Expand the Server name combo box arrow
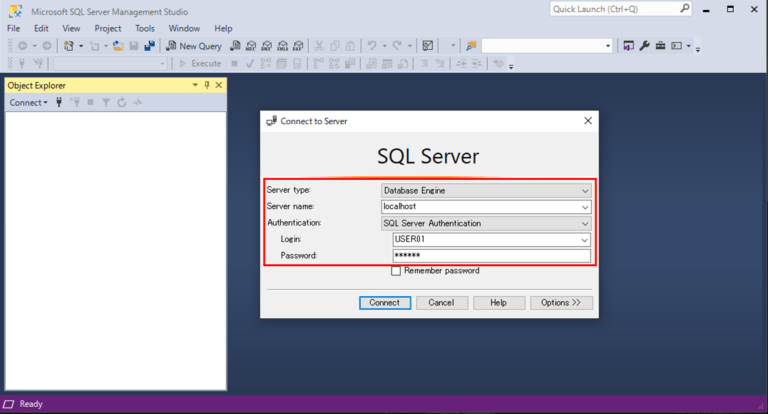Screen dimensions: 768x414 [x=585, y=207]
